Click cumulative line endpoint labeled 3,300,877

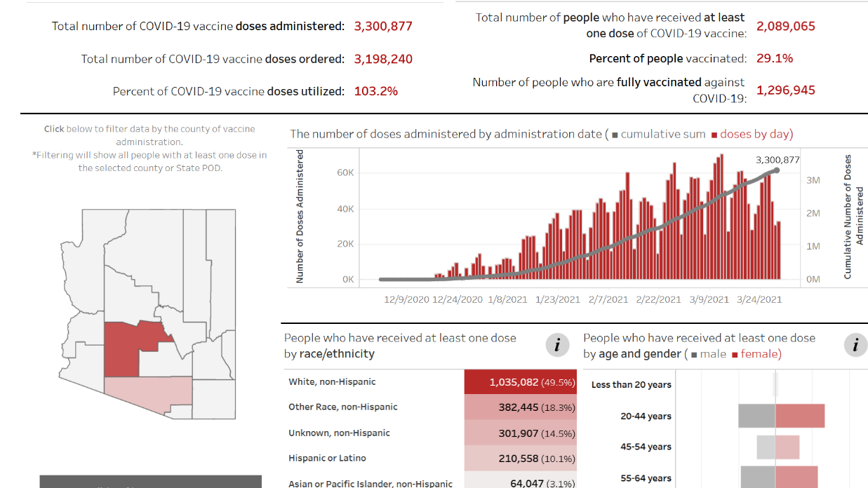(x=776, y=170)
